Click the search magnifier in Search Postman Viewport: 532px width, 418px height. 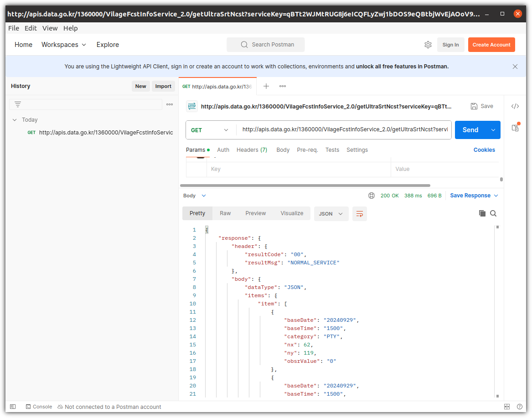tap(244, 45)
